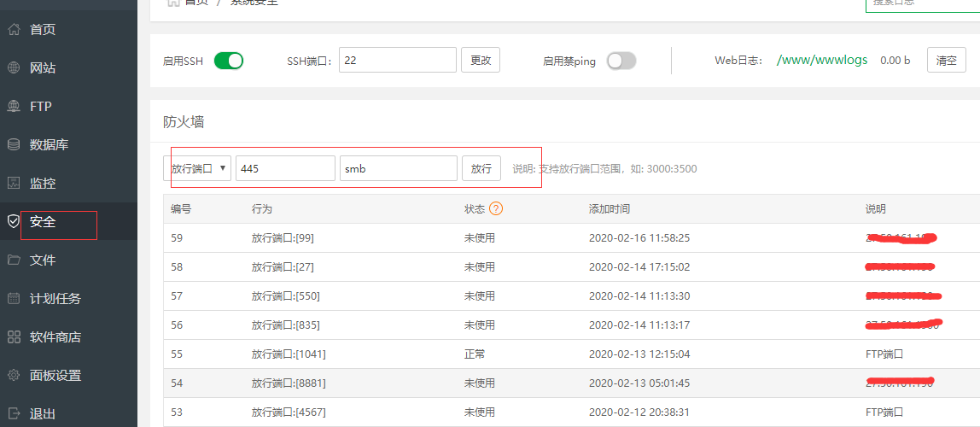Open 面板设置 in the sidebar menu
Image resolution: width=980 pixels, height=427 pixels.
[55, 376]
